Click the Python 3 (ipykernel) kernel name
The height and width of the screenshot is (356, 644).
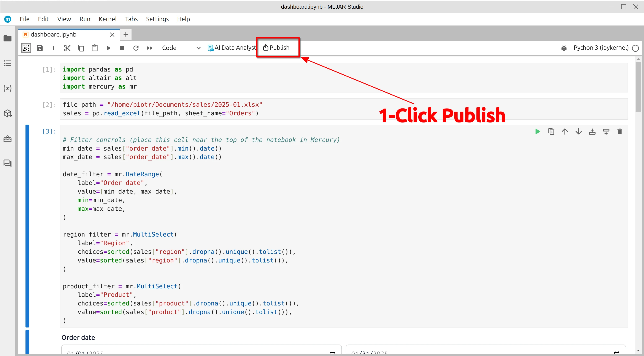click(601, 48)
